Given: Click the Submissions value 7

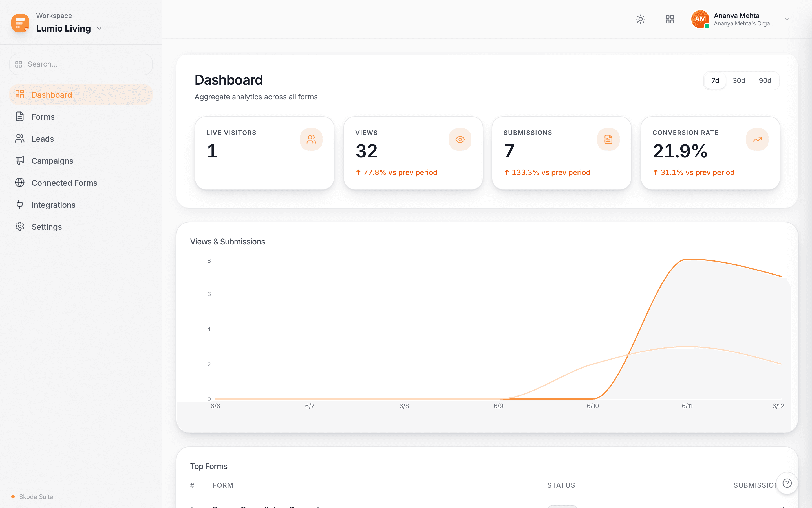Looking at the screenshot, I should pos(509,151).
